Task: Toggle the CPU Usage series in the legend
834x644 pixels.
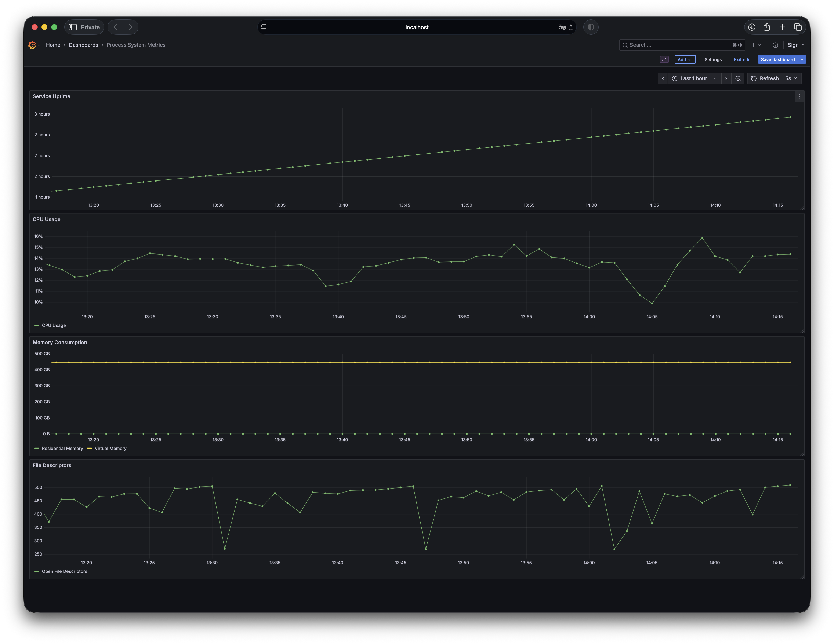Action: (x=54, y=325)
